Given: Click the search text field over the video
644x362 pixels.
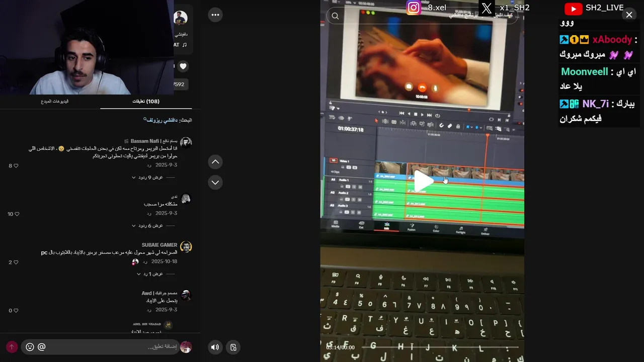Looking at the screenshot, I should (423, 16).
